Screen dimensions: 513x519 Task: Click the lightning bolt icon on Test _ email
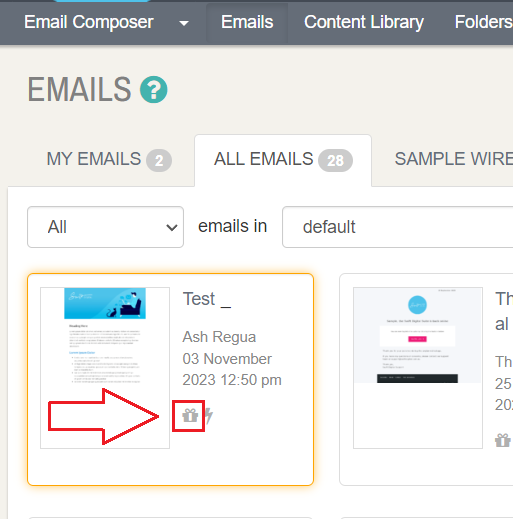[209, 416]
